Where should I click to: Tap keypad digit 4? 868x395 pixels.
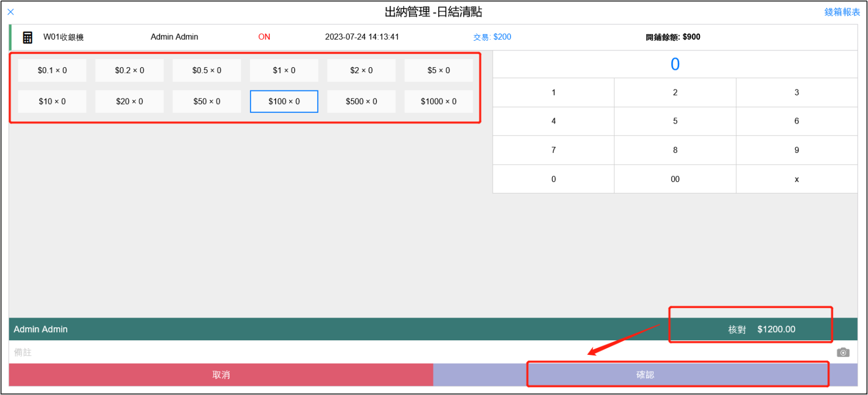553,121
